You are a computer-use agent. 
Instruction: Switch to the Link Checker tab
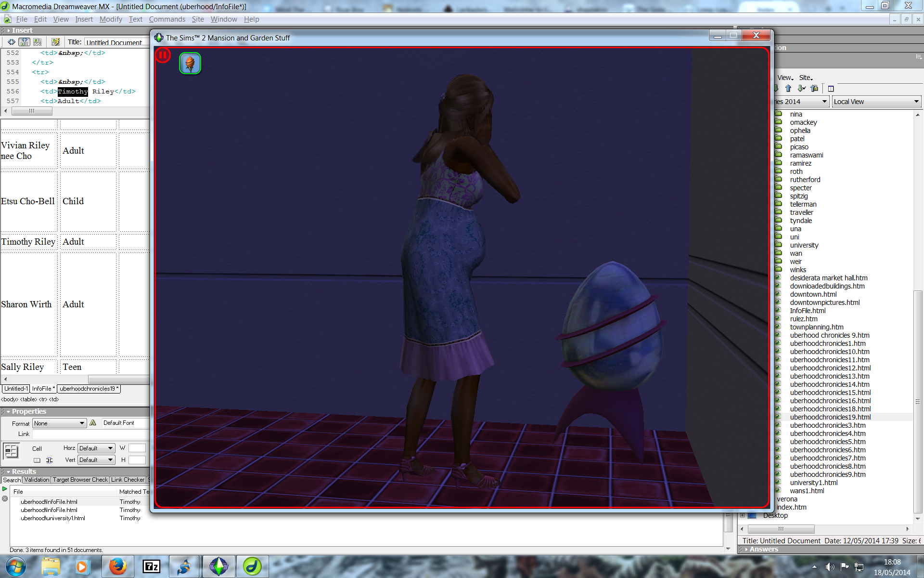pyautogui.click(x=128, y=480)
